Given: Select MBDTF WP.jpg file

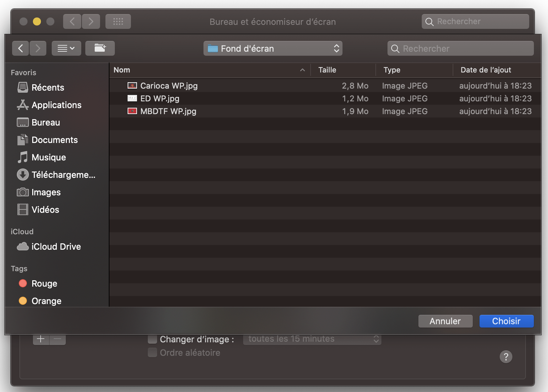Looking at the screenshot, I should [x=325, y=111].
